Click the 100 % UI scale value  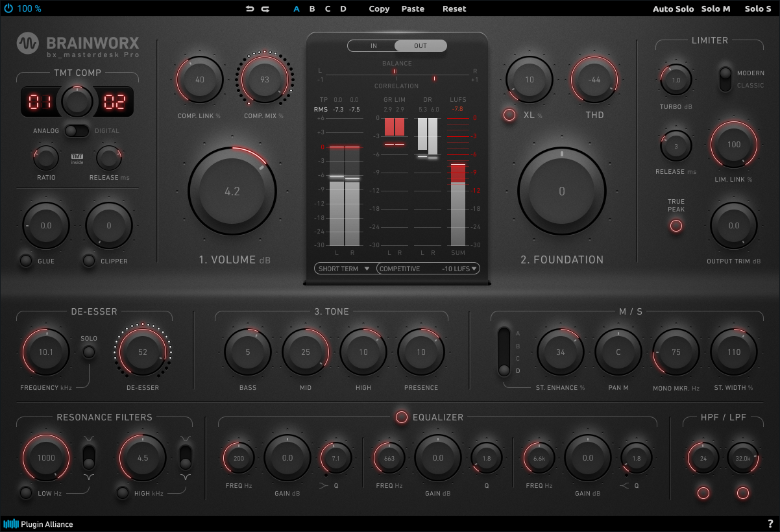coord(29,9)
